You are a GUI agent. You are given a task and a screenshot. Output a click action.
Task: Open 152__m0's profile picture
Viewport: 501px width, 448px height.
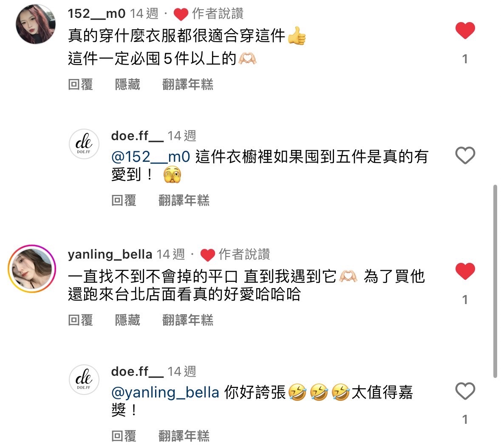tap(35, 24)
